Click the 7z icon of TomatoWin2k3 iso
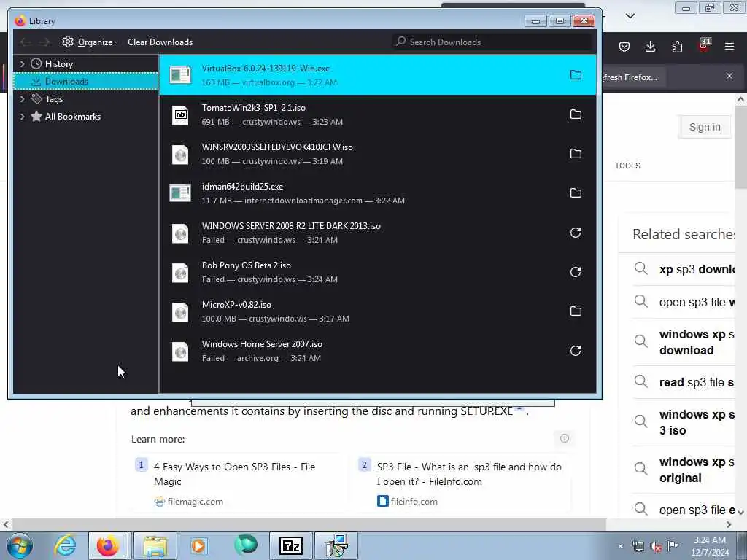The height and width of the screenshot is (560, 747). (x=180, y=114)
